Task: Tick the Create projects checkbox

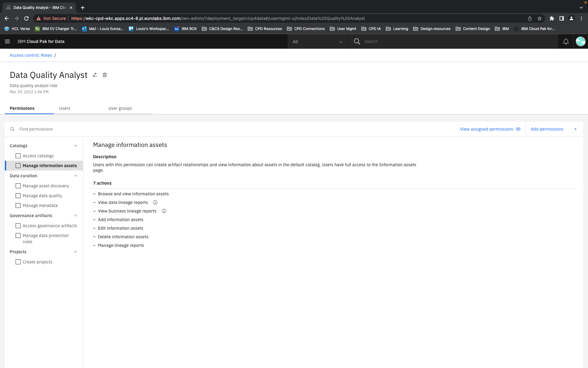Action: tap(18, 262)
